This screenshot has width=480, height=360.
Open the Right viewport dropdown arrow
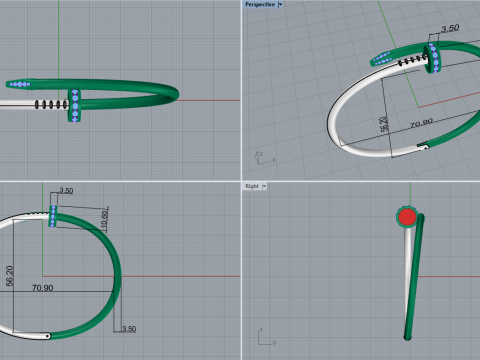(264, 186)
